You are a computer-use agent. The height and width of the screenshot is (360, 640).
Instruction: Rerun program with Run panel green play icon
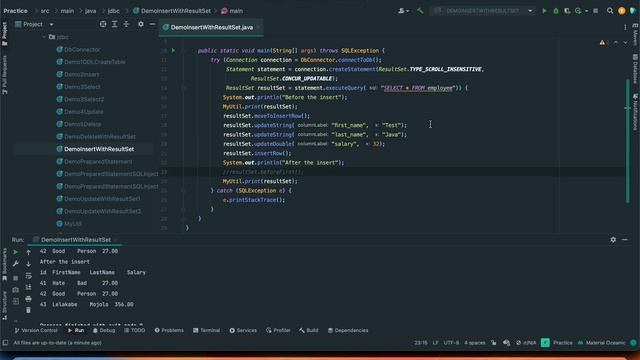16,252
